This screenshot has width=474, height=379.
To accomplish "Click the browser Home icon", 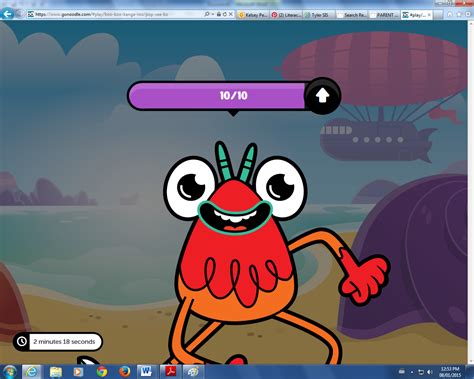I will click(450, 14).
